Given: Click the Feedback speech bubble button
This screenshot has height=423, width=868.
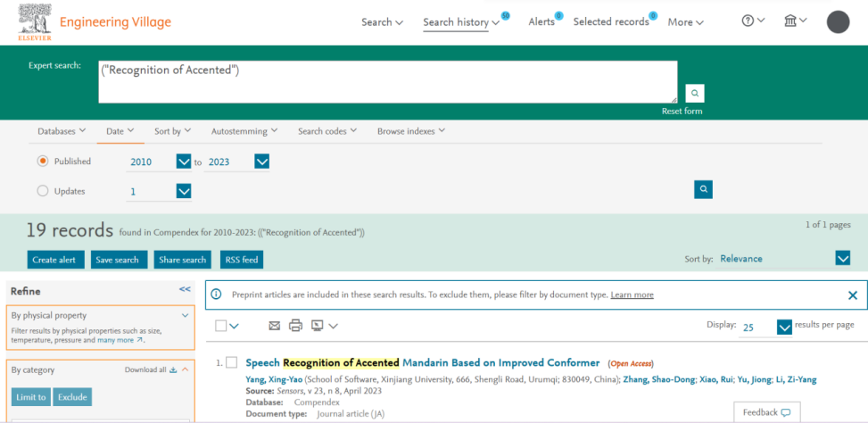Looking at the screenshot, I should coord(766,412).
